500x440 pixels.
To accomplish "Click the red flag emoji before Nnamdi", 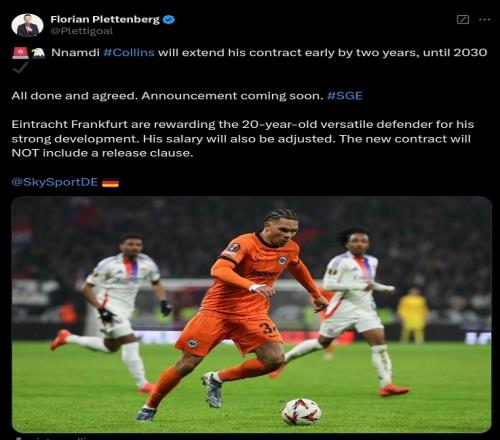I will pyautogui.click(x=20, y=53).
